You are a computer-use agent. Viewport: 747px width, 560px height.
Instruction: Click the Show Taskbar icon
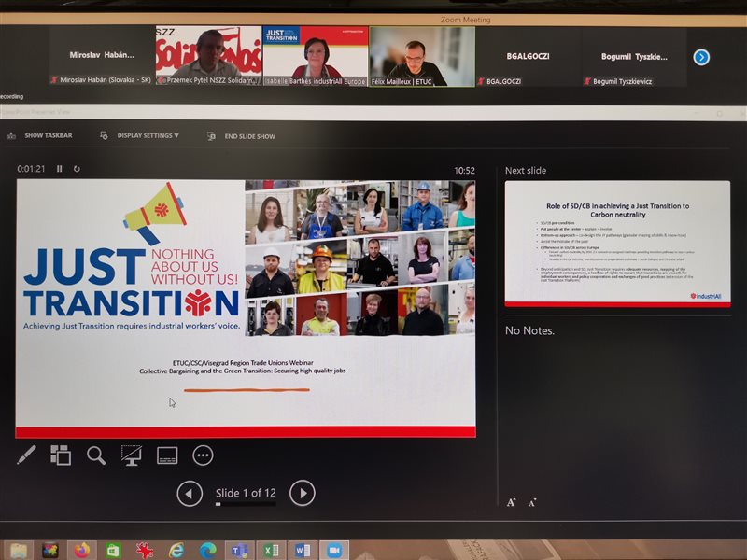(11, 135)
